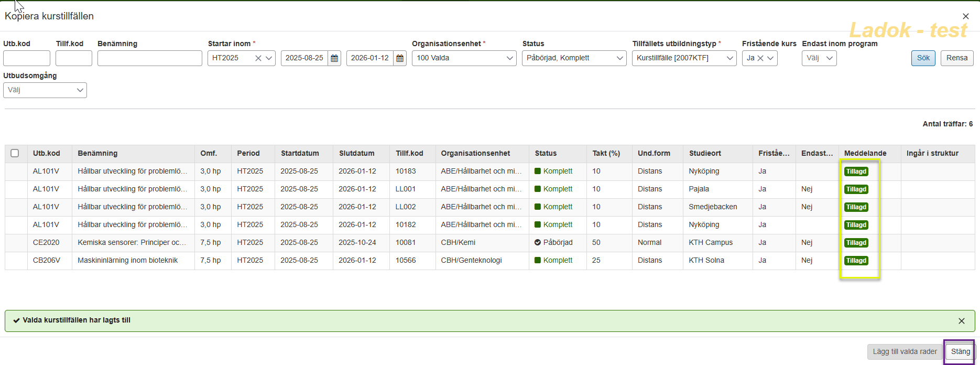This screenshot has height=365, width=980.
Task: Click the Rensa button
Action: tap(956, 58)
